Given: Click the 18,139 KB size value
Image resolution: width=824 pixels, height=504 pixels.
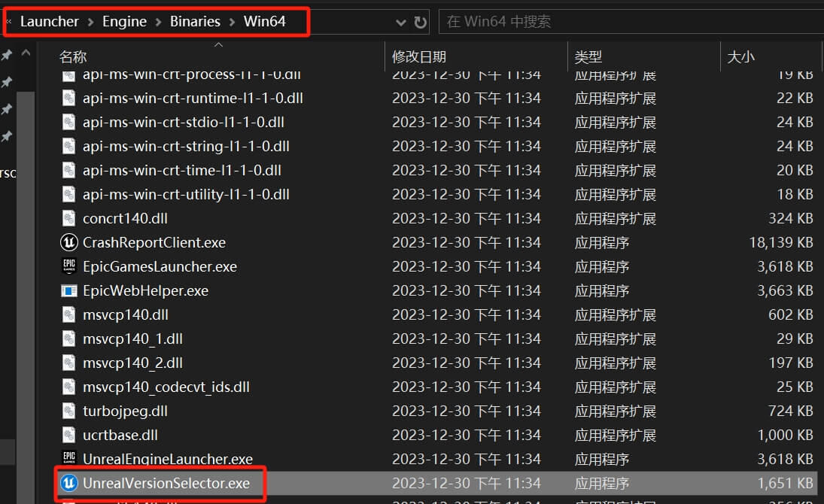Looking at the screenshot, I should (781, 242).
